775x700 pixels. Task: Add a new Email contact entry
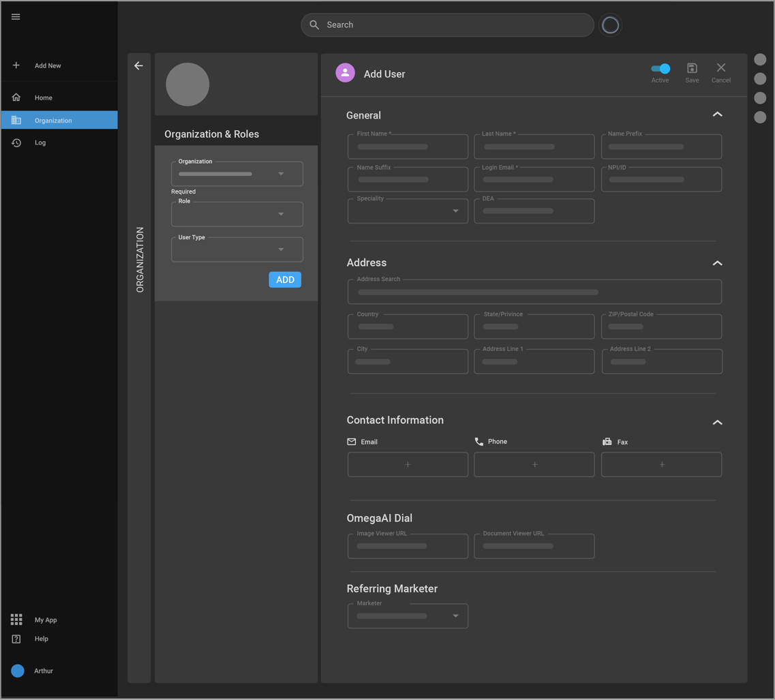[408, 465]
